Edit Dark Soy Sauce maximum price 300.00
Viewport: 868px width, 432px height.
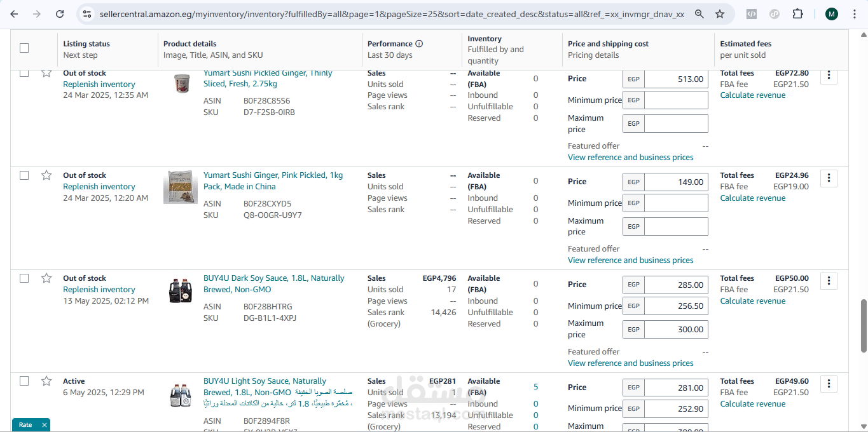point(676,329)
